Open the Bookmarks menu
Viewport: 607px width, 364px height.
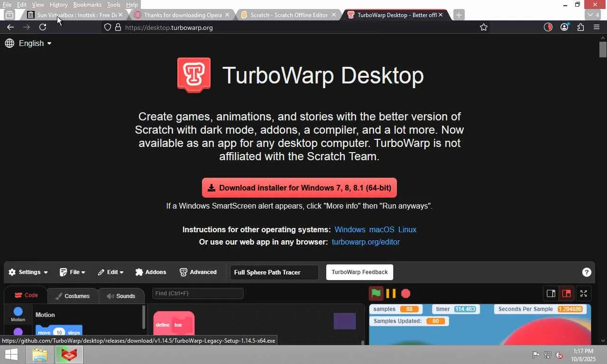coord(87,5)
